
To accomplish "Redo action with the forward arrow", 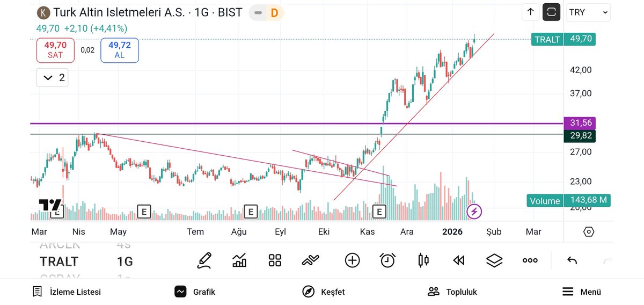I will point(608,260).
